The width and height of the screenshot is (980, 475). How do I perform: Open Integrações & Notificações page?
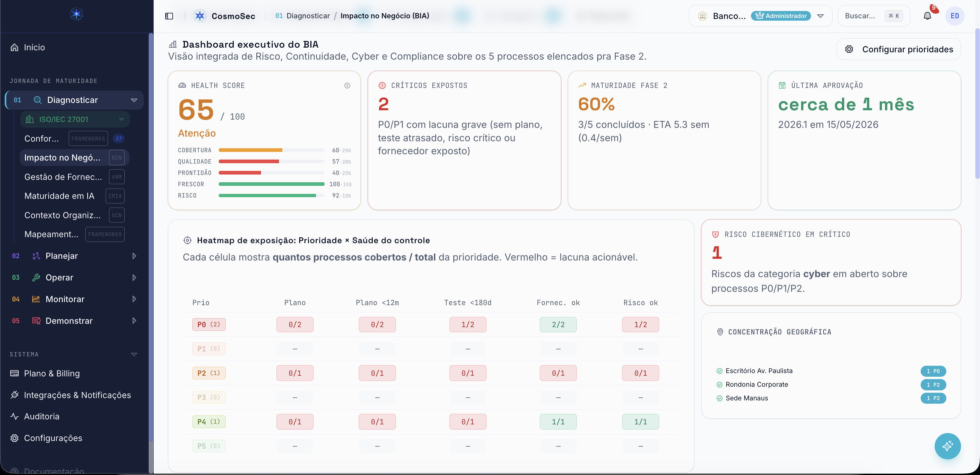(x=74, y=395)
